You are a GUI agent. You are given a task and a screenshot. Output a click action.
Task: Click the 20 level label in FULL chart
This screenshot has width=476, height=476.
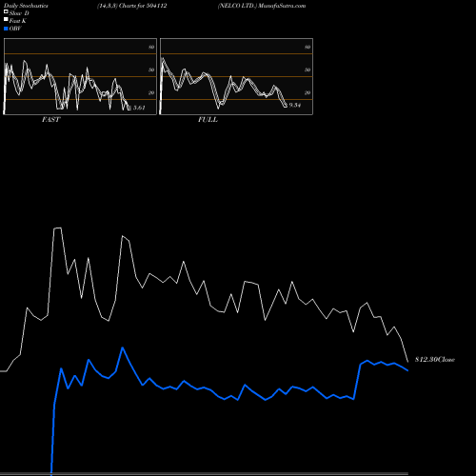pos(307,93)
